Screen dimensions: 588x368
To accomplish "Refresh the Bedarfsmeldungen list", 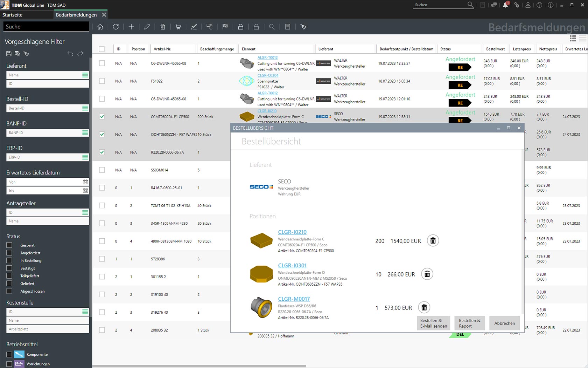I will 116,27.
